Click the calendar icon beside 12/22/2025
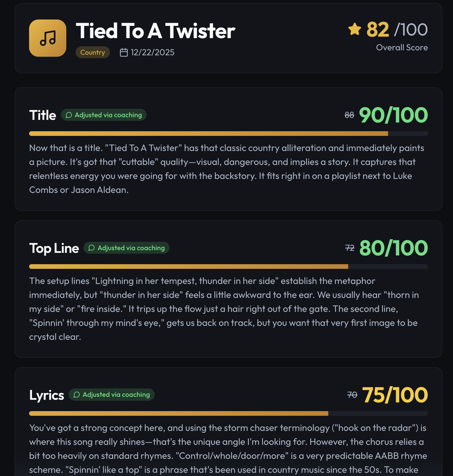The image size is (453, 476). pos(124,52)
